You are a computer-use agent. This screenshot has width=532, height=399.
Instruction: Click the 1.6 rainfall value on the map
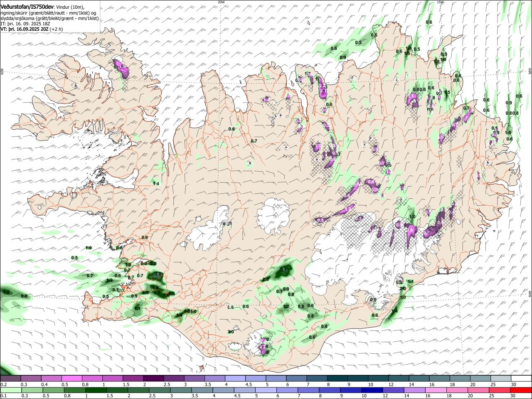click(172, 293)
